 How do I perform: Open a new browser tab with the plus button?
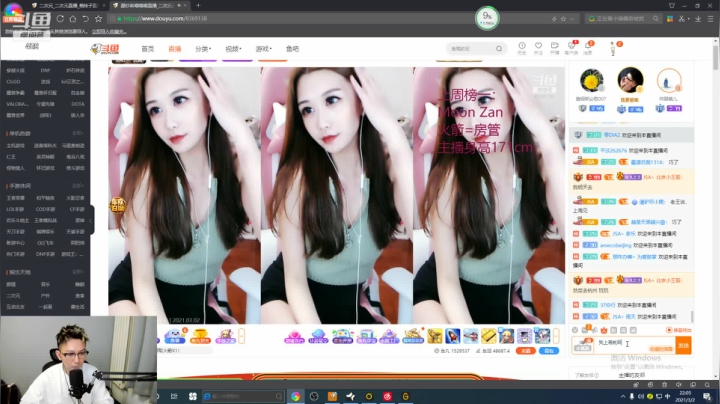click(x=198, y=6)
